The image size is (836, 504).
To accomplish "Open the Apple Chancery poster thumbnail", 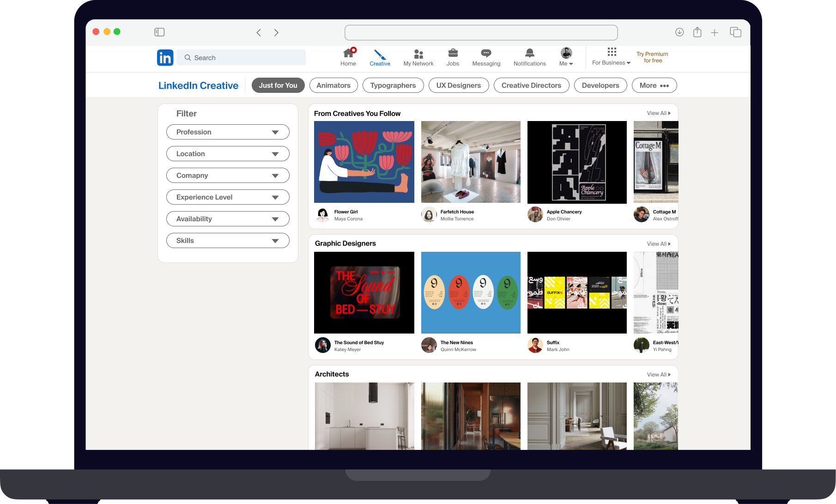I will 577,162.
